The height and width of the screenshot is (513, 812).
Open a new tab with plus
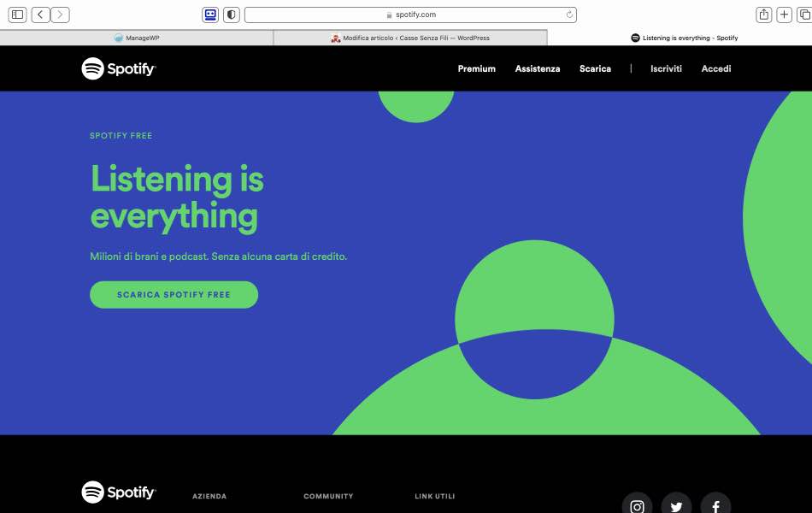(x=784, y=15)
